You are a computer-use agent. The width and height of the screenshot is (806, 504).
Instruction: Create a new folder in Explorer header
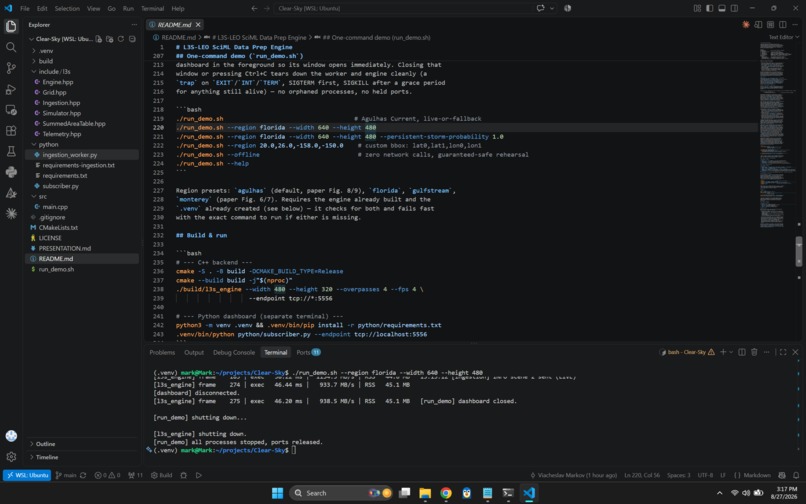(109, 39)
